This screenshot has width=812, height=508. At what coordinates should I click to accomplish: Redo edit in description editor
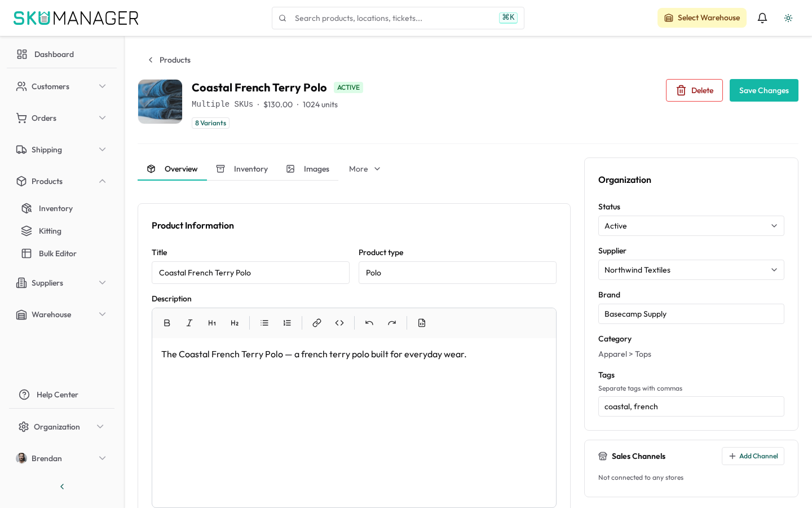[392, 323]
